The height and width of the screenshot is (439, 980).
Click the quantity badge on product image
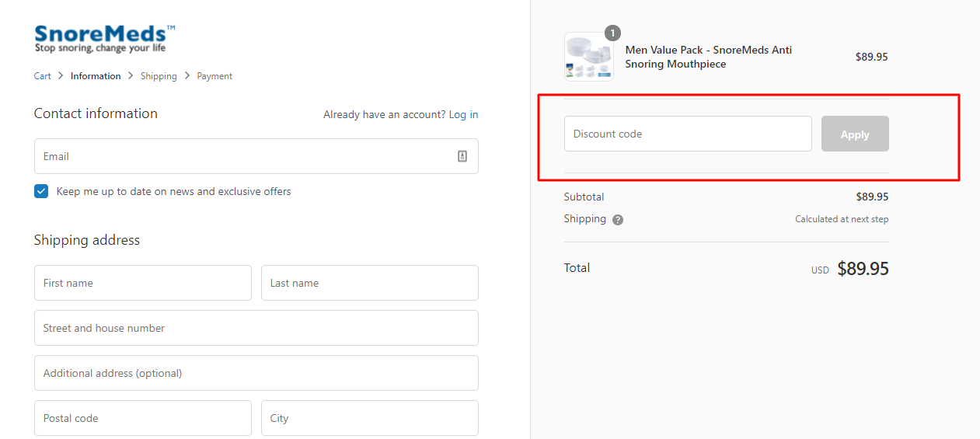[612, 33]
